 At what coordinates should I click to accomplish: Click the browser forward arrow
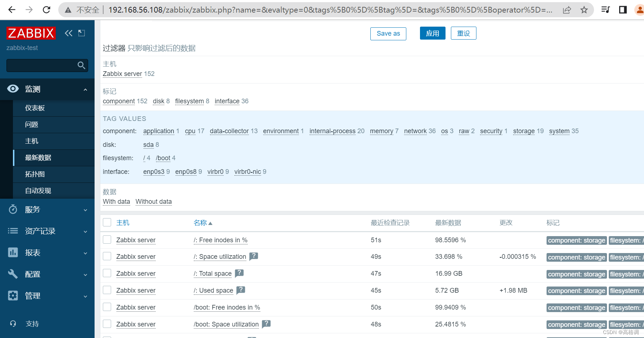(x=29, y=10)
